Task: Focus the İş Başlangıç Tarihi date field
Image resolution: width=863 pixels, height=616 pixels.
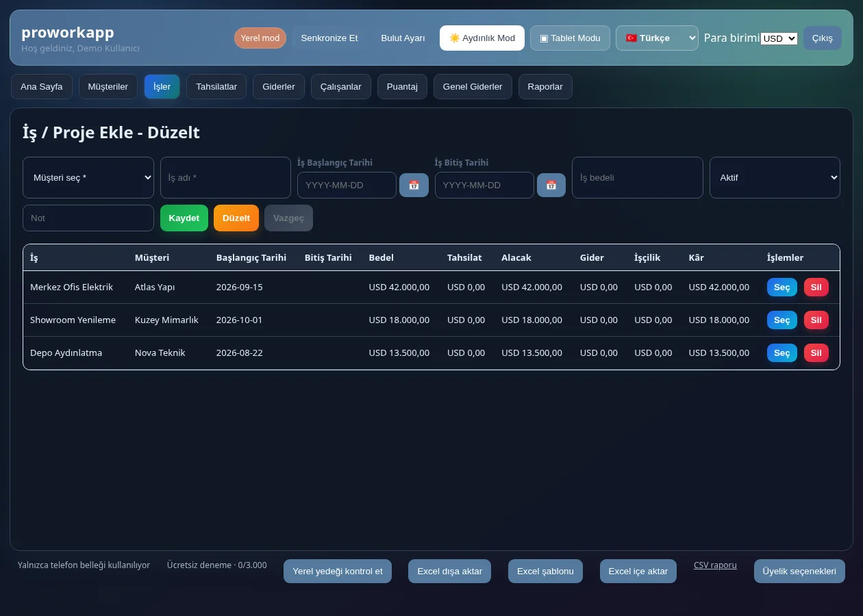Action: pos(347,185)
